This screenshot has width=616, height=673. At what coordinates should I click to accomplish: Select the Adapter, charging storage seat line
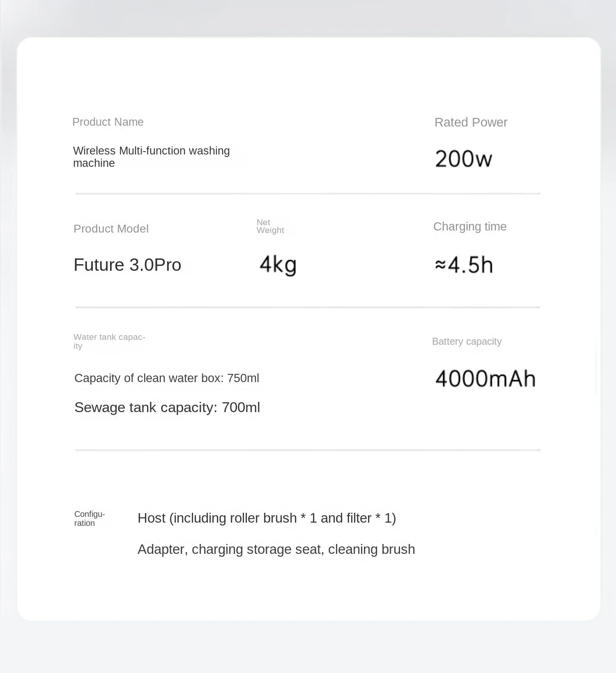point(276,549)
